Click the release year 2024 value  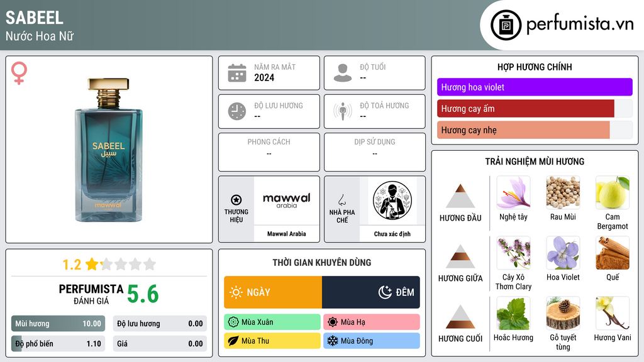(x=264, y=77)
